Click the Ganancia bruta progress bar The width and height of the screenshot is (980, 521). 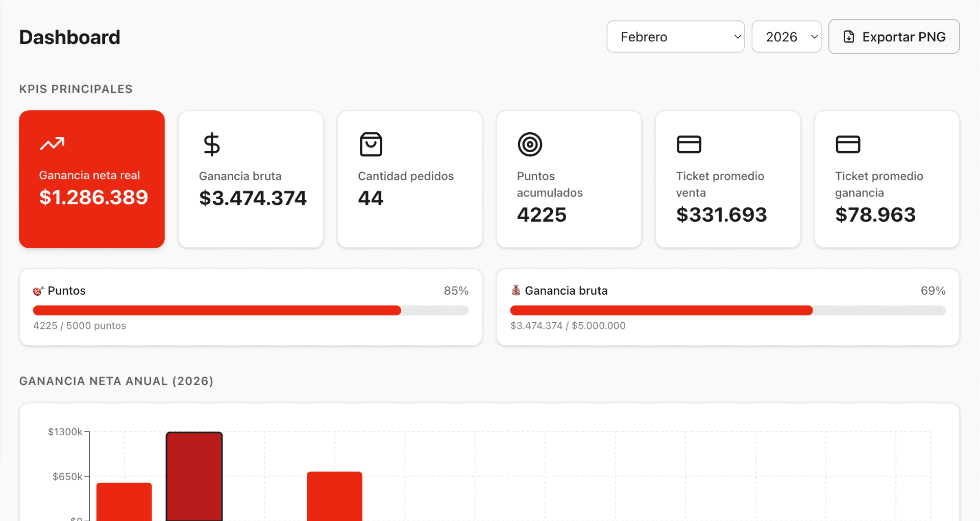728,310
